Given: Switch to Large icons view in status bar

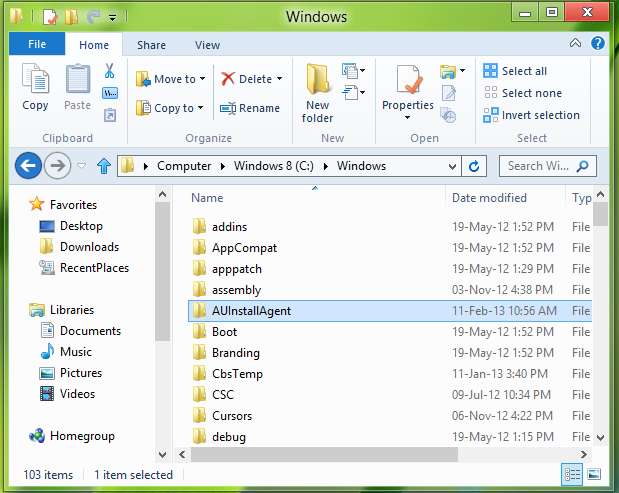Looking at the screenshot, I should tap(594, 474).
